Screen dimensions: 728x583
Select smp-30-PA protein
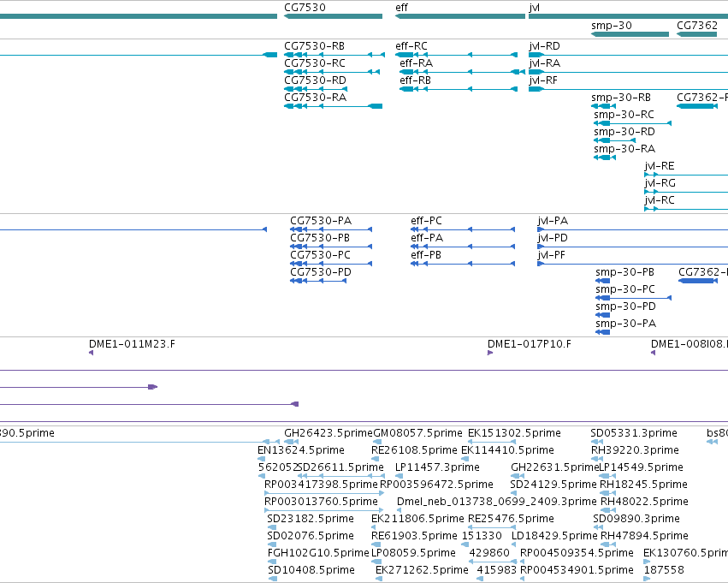[x=602, y=333]
